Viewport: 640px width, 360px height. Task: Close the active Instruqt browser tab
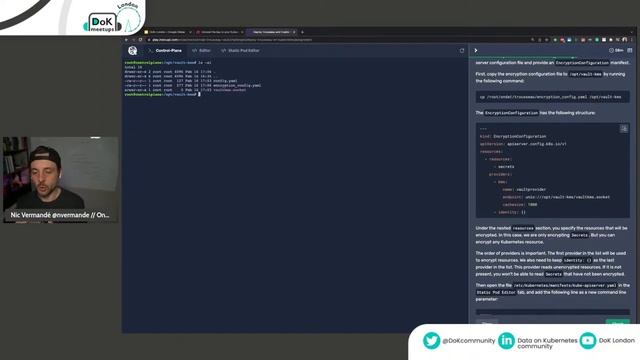pyautogui.click(x=294, y=32)
